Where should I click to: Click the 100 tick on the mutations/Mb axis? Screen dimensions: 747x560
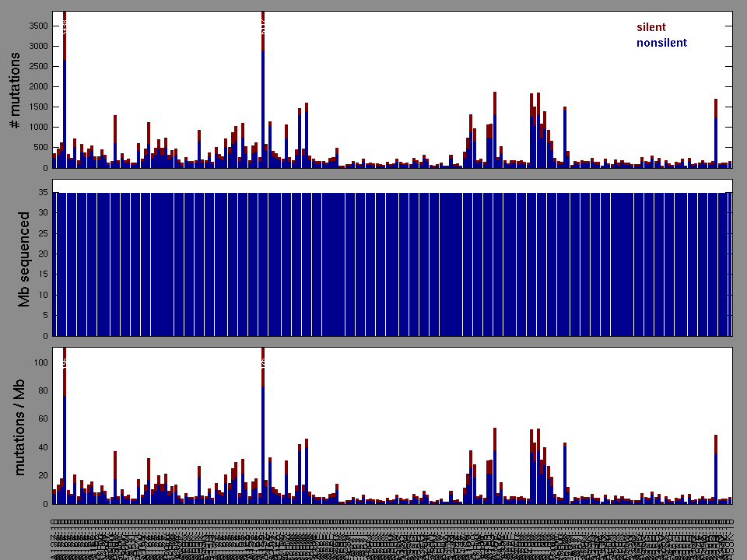39,362
